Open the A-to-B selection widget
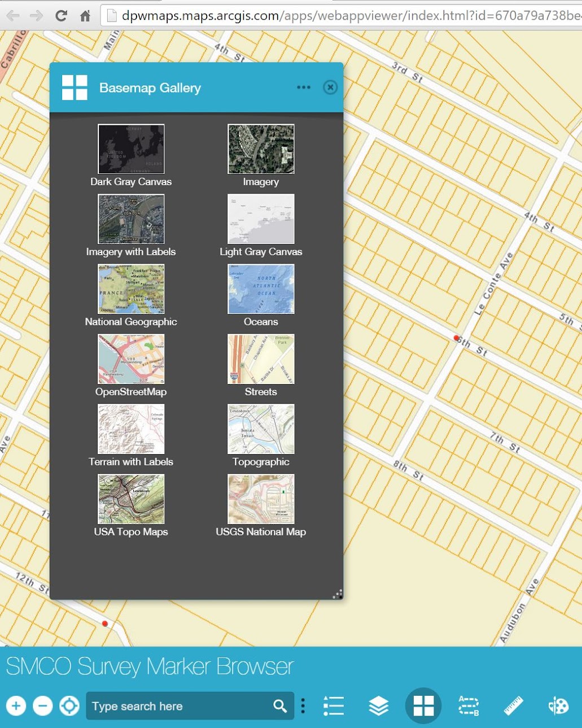 click(x=469, y=706)
